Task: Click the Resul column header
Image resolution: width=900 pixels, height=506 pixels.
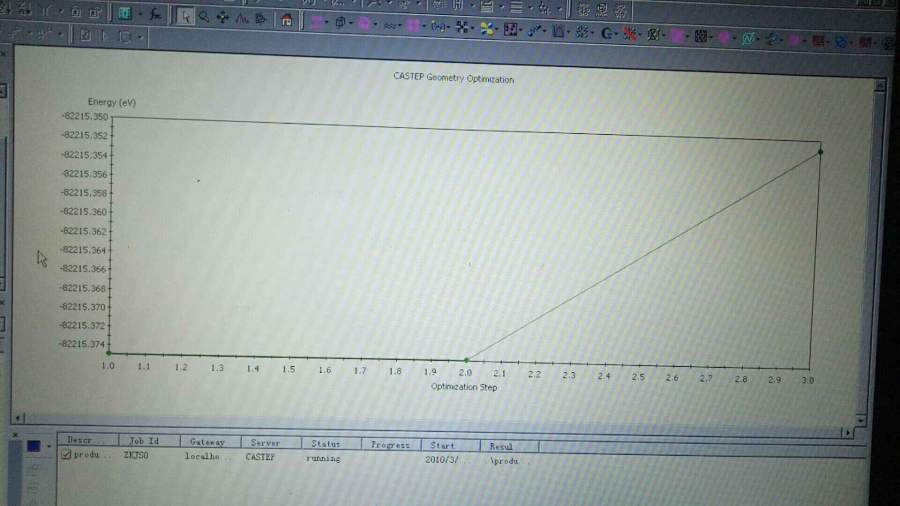Action: (x=510, y=446)
